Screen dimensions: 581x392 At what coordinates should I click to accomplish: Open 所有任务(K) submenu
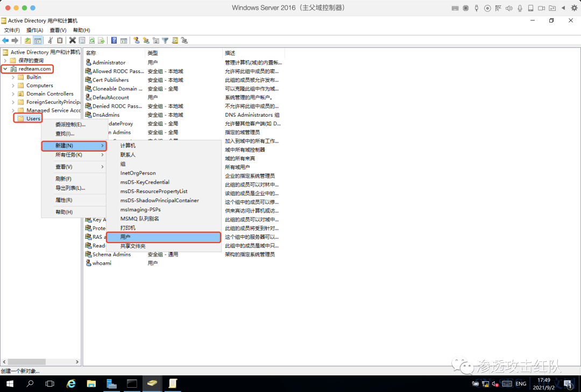pyautogui.click(x=74, y=155)
